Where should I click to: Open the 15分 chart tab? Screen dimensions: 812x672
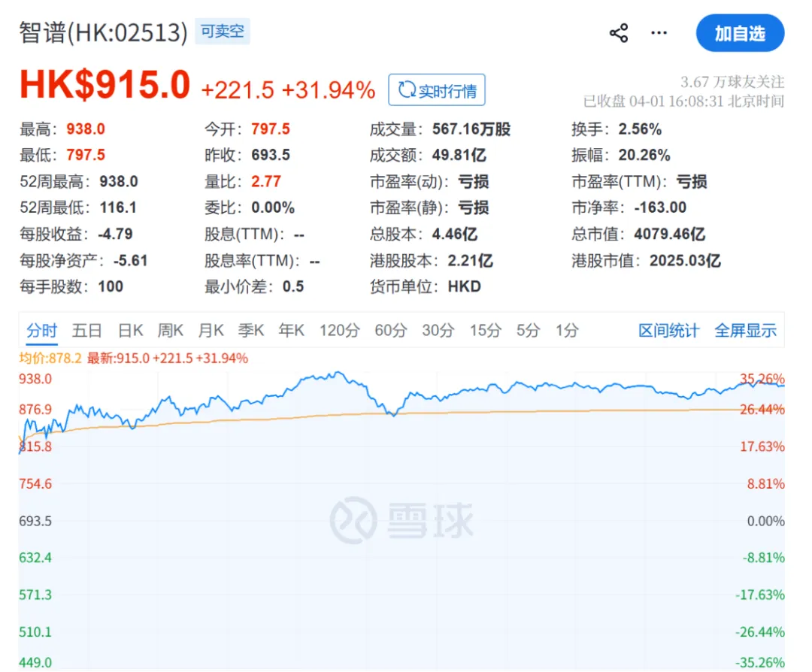485,330
